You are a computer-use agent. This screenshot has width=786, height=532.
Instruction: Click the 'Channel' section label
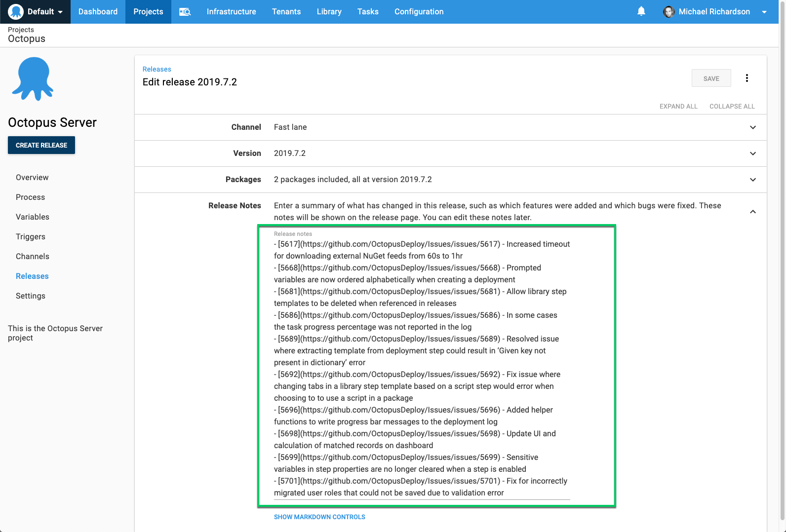click(246, 127)
